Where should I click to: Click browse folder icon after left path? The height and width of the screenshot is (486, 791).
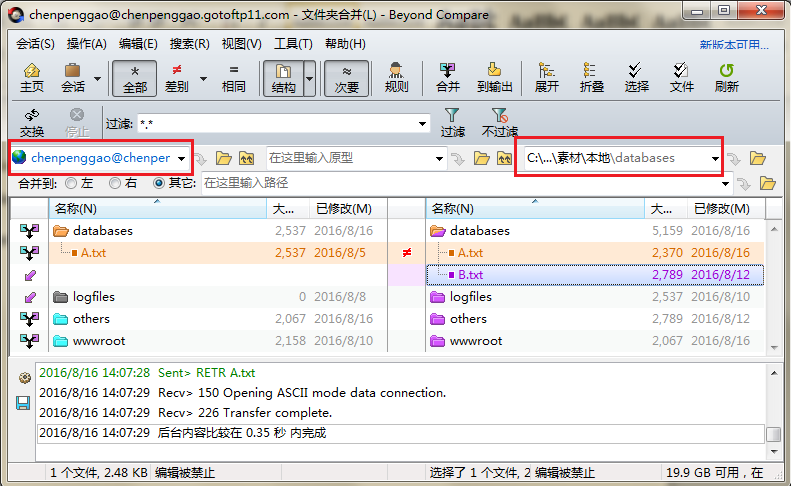point(223,158)
